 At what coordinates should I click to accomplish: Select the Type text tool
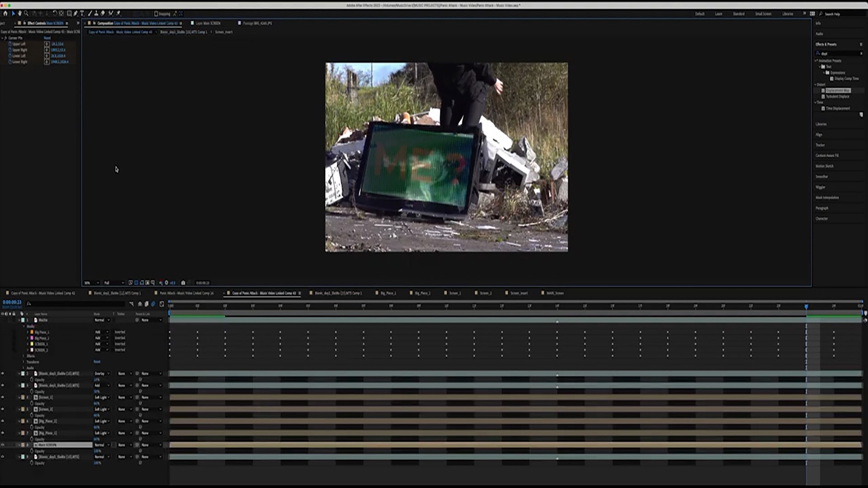click(82, 14)
